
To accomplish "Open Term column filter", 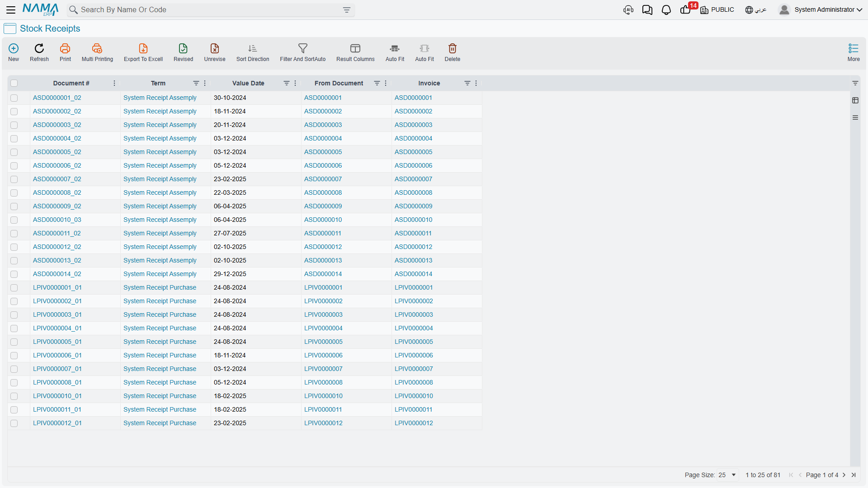I will click(x=196, y=83).
